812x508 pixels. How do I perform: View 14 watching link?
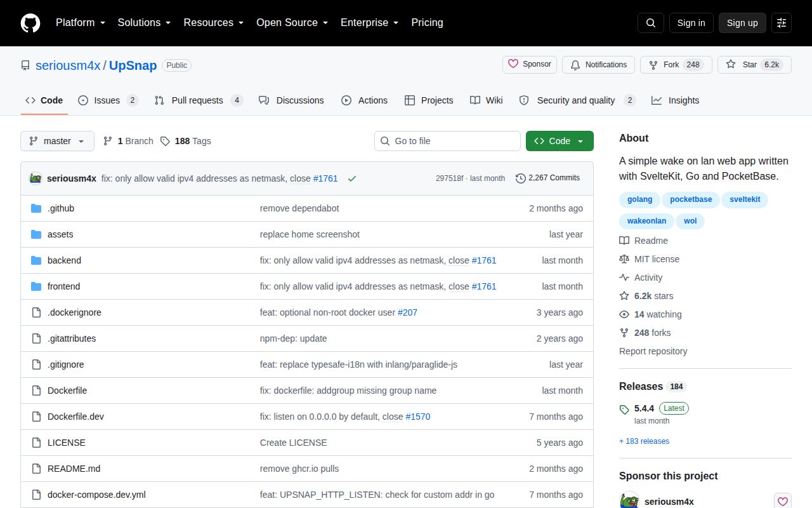650,314
